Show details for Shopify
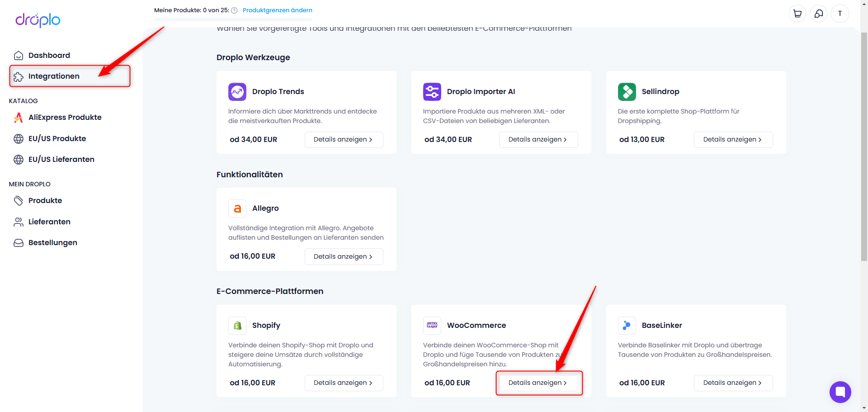The image size is (868, 412). 344,383
